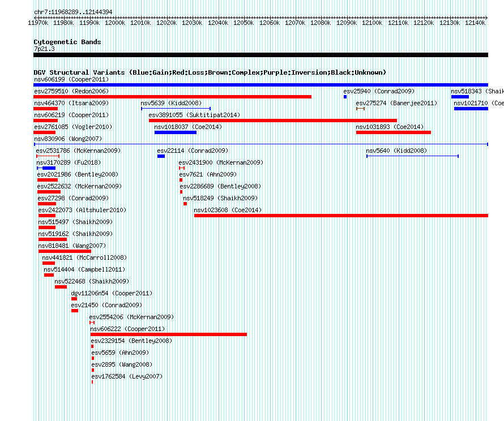Click the nsv1023608 (Coe2014) label
Image resolution: width=504 pixels, height=421 pixels.
click(228, 210)
